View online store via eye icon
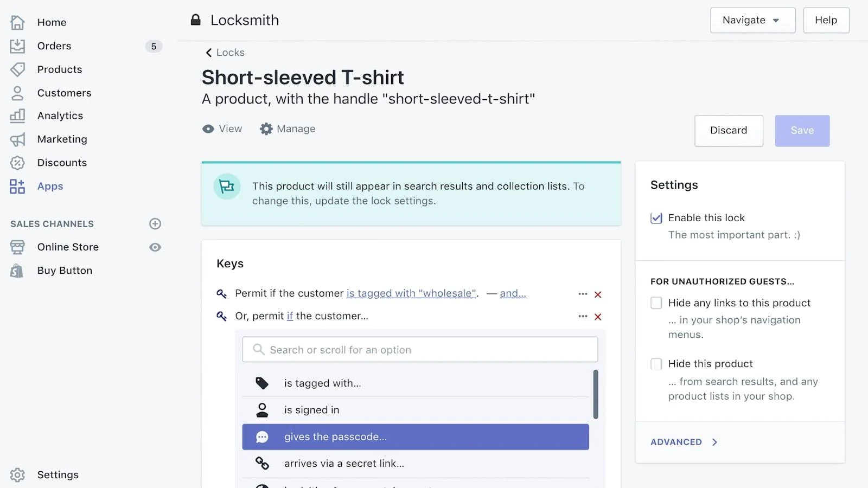The image size is (868, 488). pyautogui.click(x=155, y=247)
